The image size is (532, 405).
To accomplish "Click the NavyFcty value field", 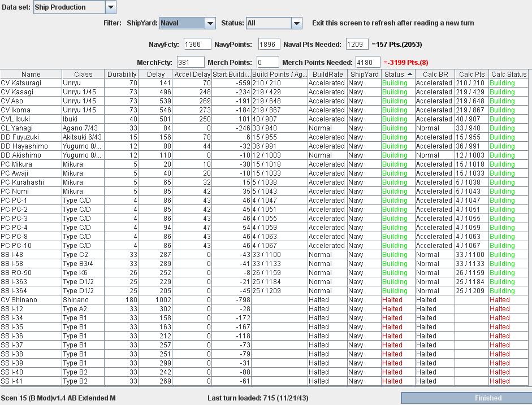I will point(197,45).
